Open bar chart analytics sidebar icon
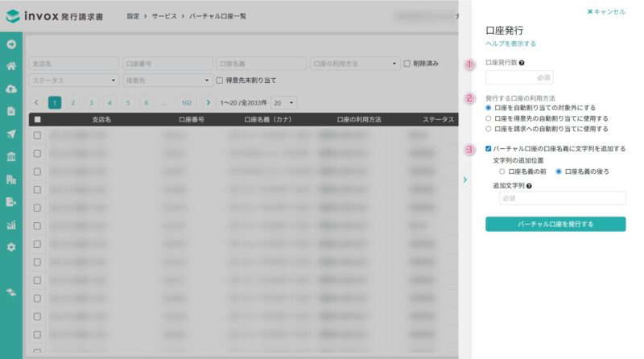 click(x=11, y=225)
